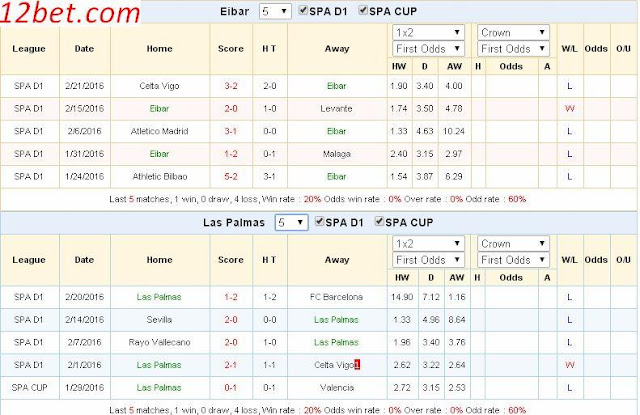The image size is (640, 415).
Task: Click Valencia away team link
Action: [x=337, y=388]
